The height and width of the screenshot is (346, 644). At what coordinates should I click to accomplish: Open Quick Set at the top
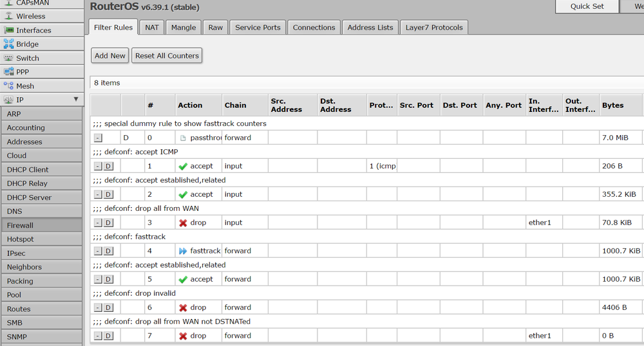tap(587, 6)
